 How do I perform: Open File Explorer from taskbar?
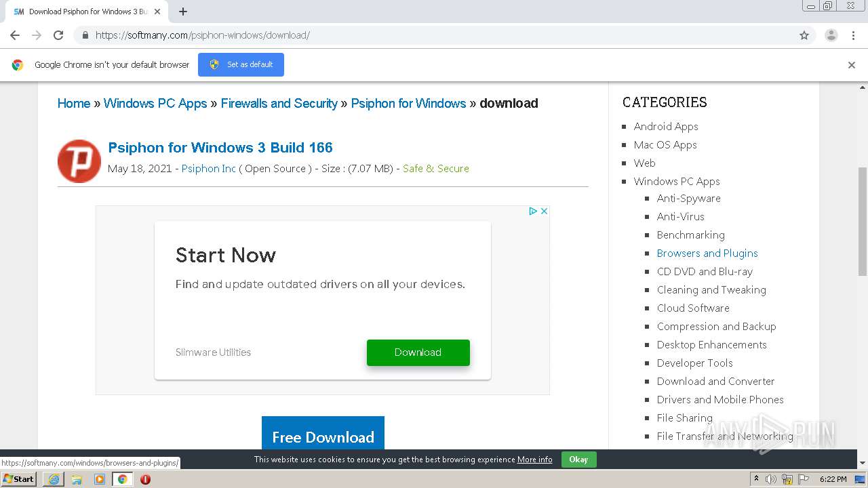click(77, 479)
